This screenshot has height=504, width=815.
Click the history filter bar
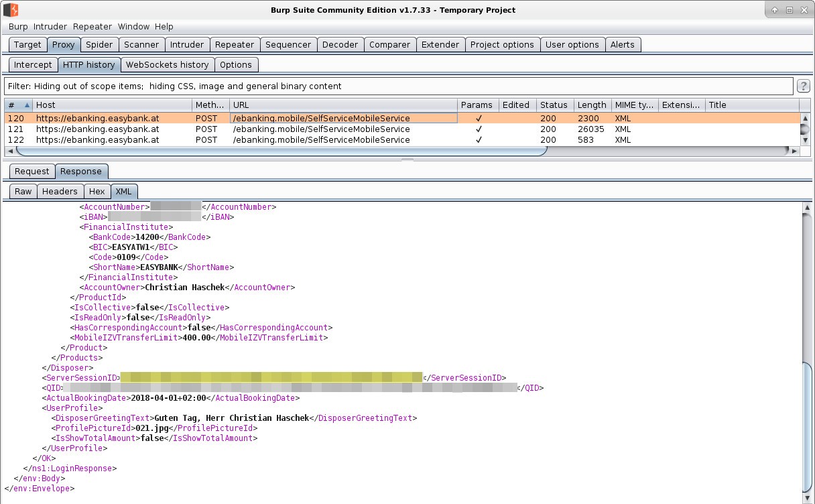click(x=399, y=86)
